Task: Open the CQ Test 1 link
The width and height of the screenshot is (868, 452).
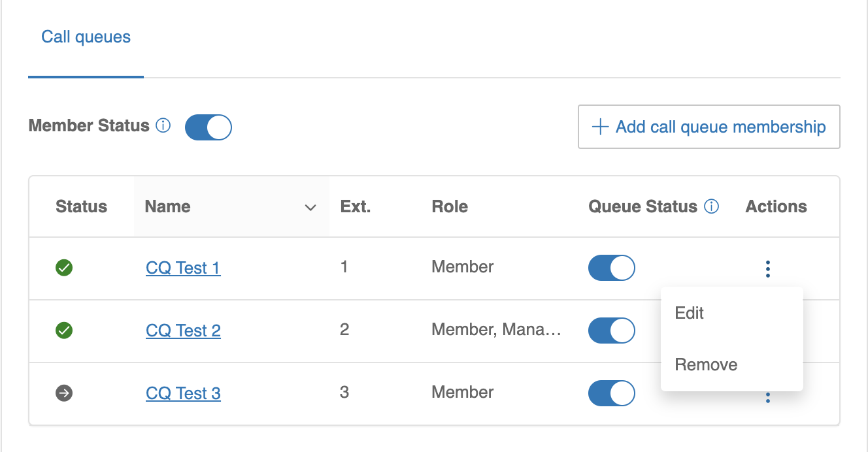Action: 183,268
